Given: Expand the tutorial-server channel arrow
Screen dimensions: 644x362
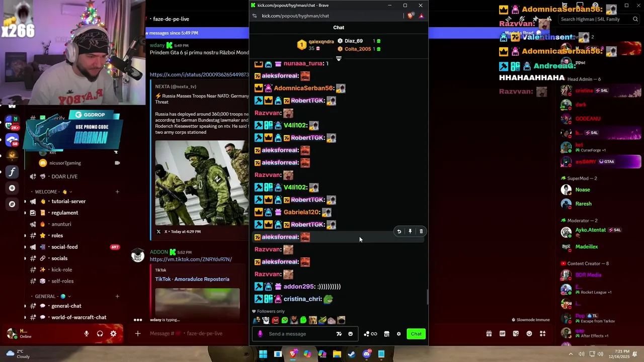Looking at the screenshot, I should click(x=25, y=201).
